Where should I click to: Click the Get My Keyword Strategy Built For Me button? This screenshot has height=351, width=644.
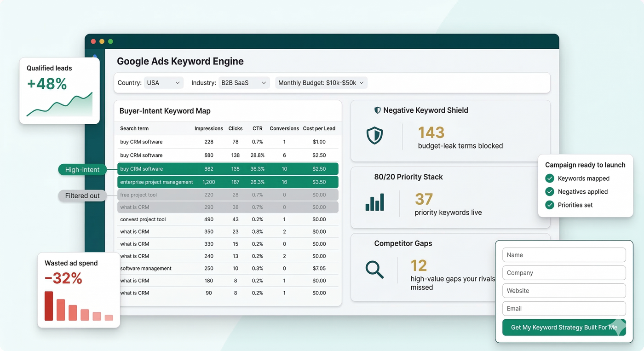[564, 327]
